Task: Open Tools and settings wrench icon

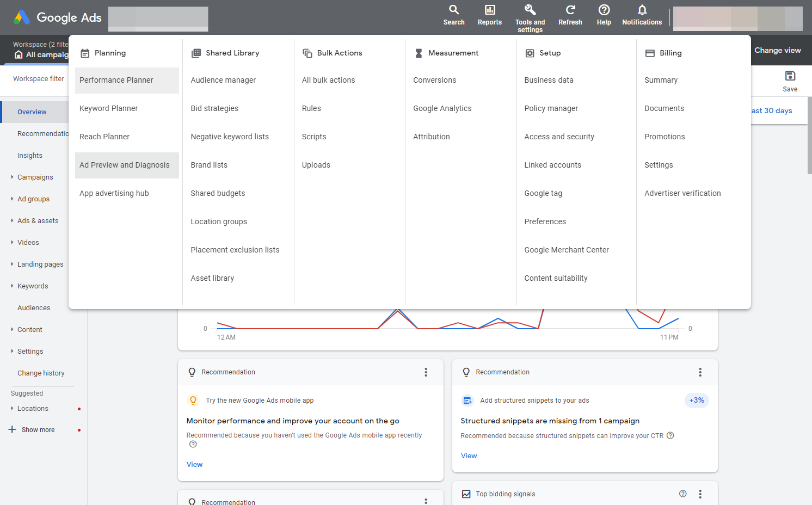Action: tap(530, 10)
